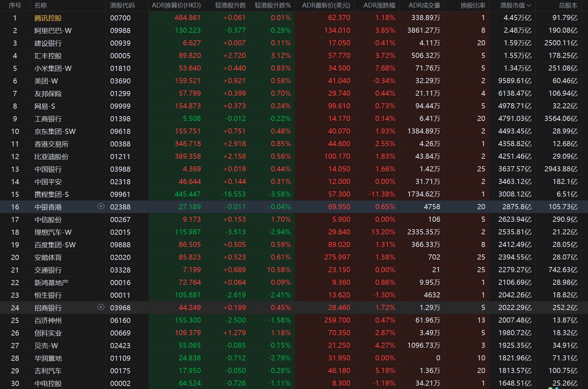
Task: Sort by ADR成交量 column header
Action: (x=424, y=5)
